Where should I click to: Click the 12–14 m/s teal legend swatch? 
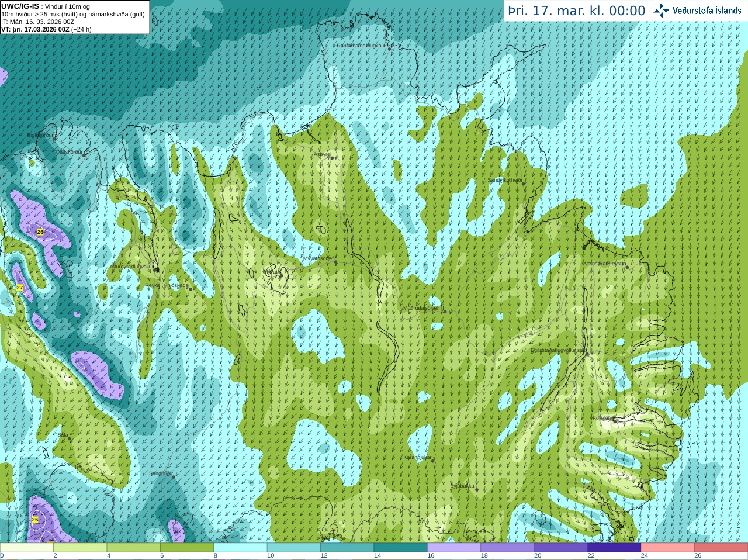point(347,548)
